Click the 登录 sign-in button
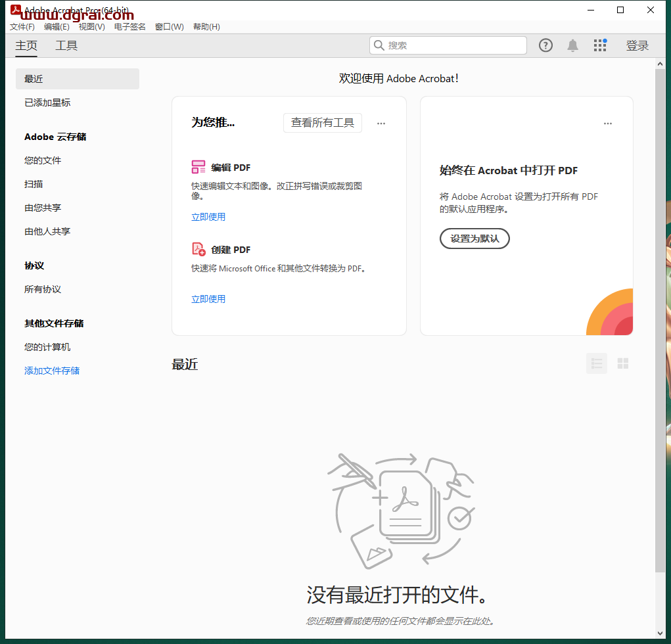The width and height of the screenshot is (671, 644). (x=637, y=45)
